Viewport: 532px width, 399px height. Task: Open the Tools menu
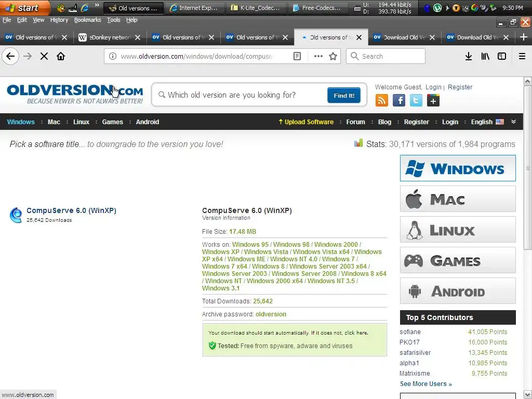point(114,20)
